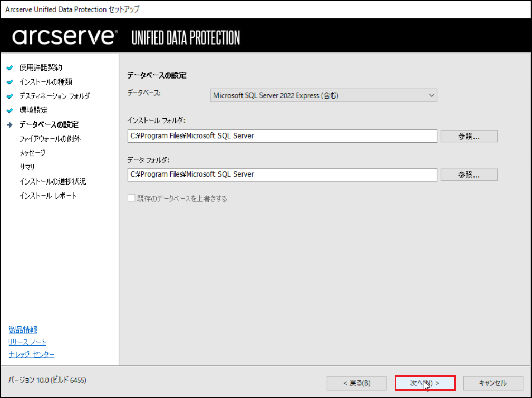Browse for データ フォルダ with 参照 button
Screen dimensions: 532x398
click(469, 175)
